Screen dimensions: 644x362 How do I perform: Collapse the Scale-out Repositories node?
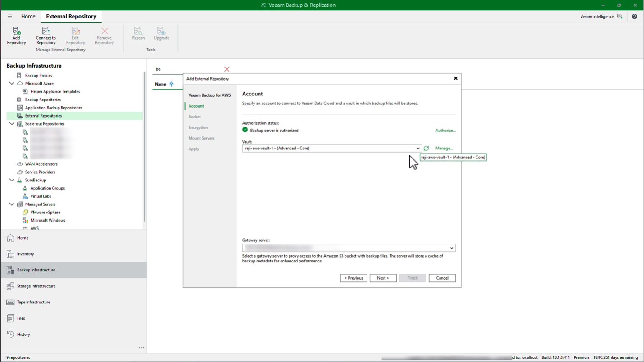pyautogui.click(x=12, y=123)
